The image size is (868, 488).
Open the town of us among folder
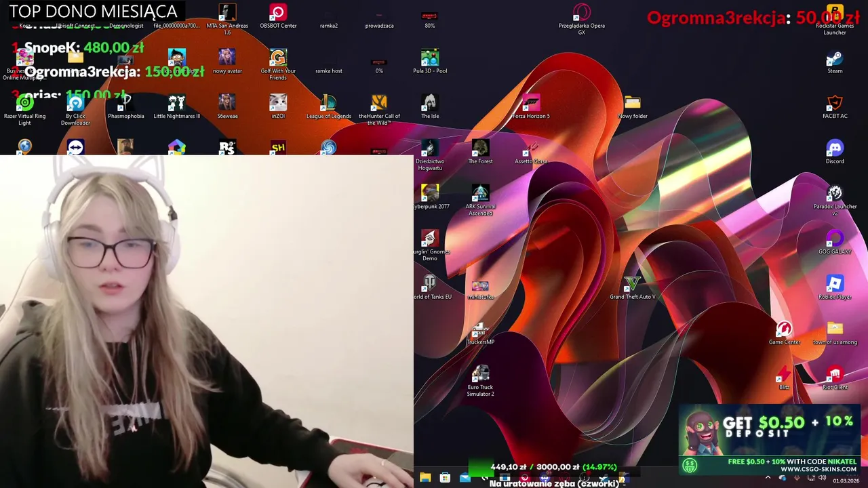[835, 333]
